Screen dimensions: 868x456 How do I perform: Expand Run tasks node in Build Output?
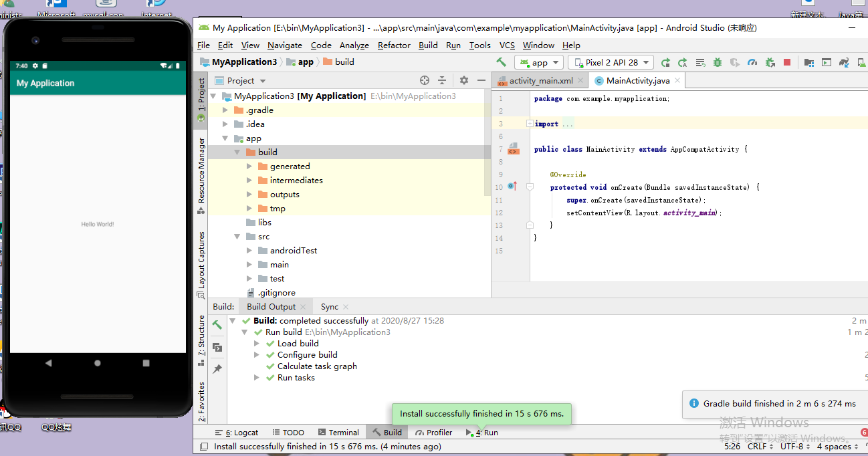point(257,377)
